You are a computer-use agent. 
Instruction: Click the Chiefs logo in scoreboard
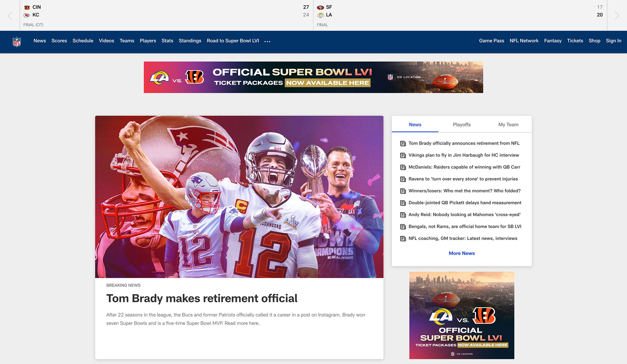27,15
